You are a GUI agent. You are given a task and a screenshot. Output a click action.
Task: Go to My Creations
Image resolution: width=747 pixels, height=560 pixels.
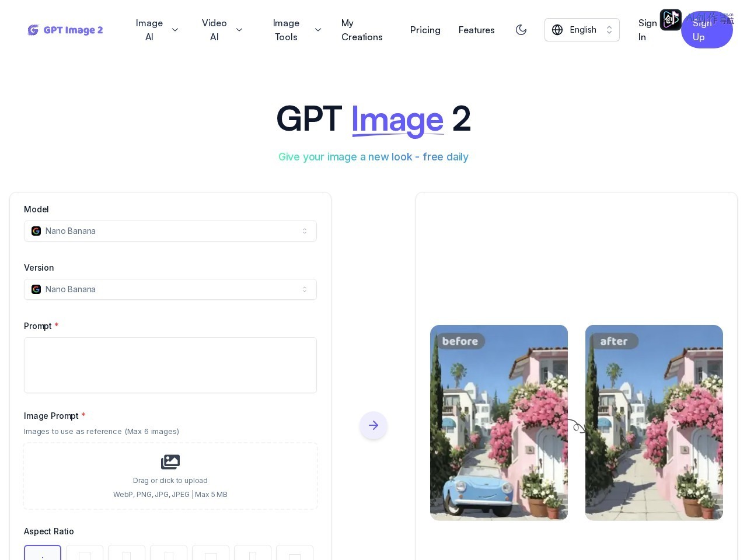(x=362, y=30)
